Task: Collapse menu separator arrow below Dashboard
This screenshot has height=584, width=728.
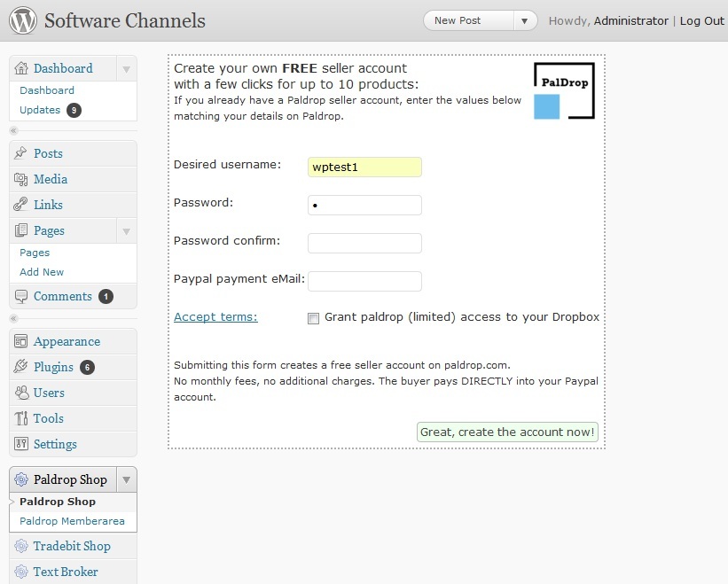Action: click(14, 131)
